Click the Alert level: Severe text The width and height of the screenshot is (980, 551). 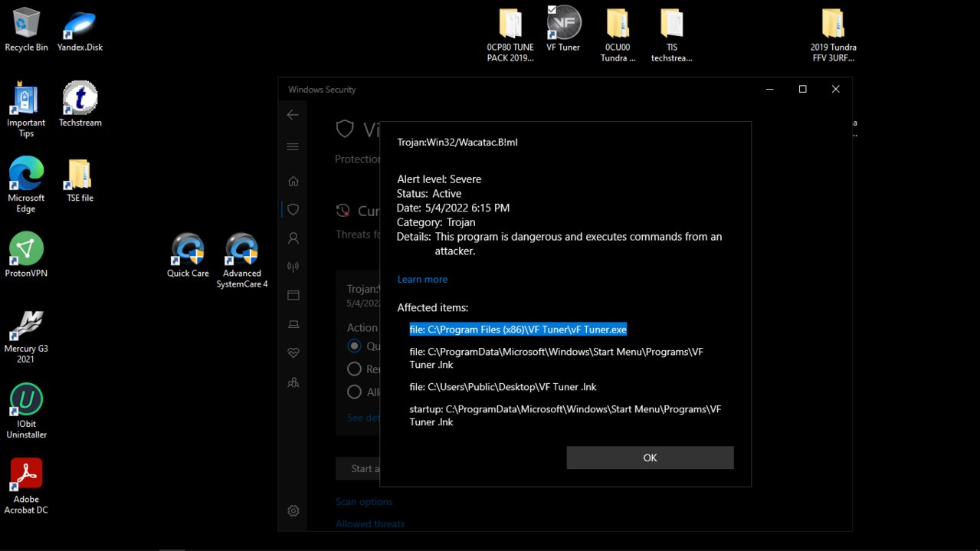[439, 179]
